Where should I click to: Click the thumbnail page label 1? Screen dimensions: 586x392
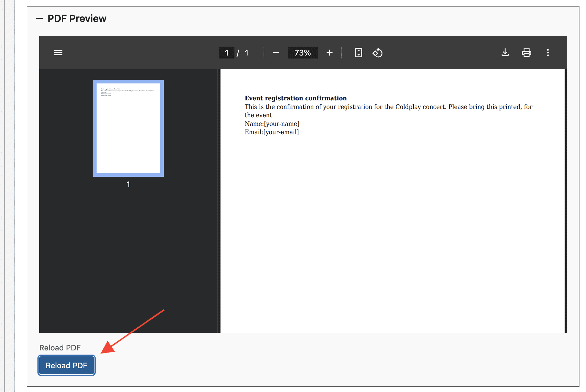128,184
